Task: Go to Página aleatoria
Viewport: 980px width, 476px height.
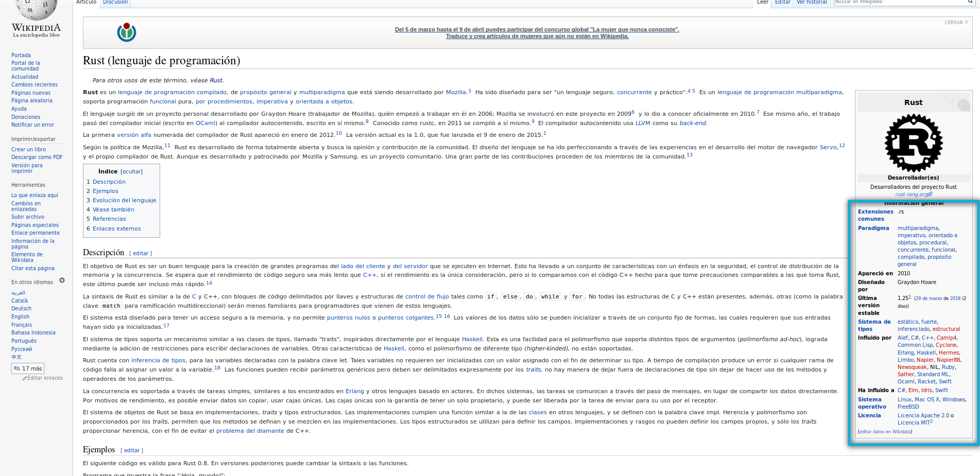Action: [32, 101]
